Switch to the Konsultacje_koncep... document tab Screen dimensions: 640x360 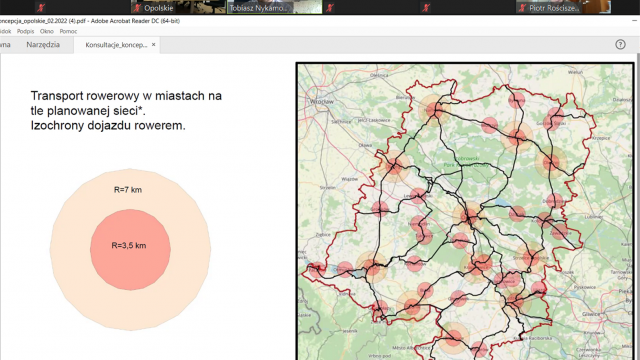116,45
